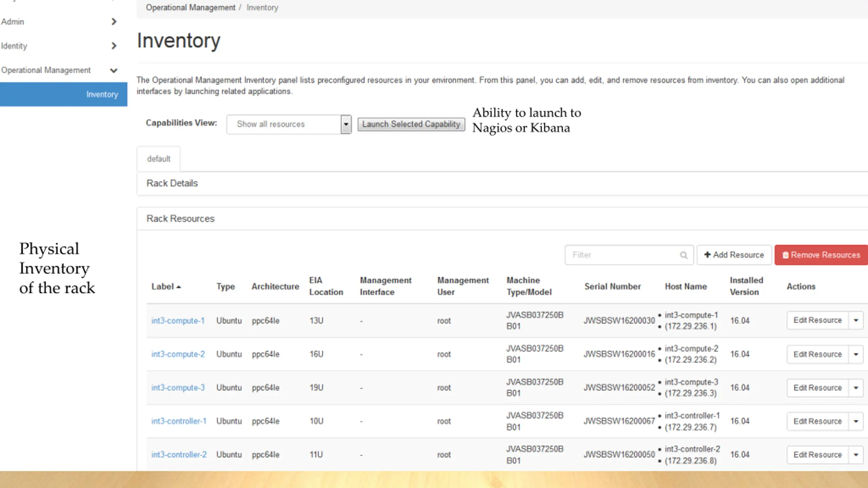Click the filter search magnifier icon
Viewport: 868px width, 488px height.
point(684,255)
